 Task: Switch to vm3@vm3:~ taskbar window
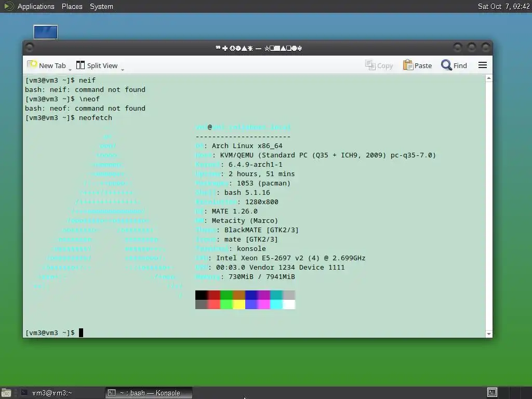52,393
